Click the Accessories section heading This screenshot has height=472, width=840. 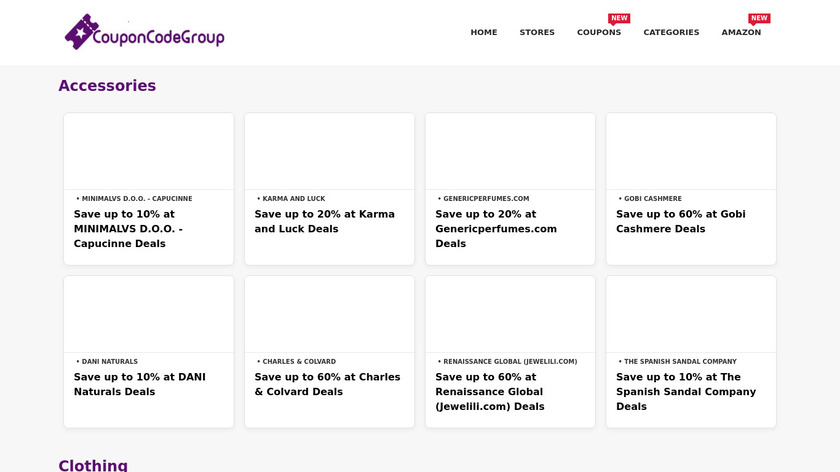(x=107, y=86)
